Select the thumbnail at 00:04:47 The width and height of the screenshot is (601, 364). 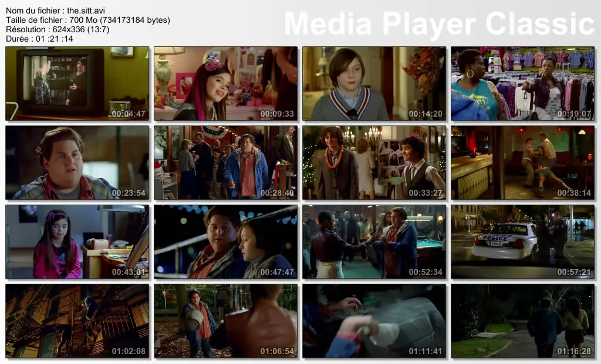(77, 83)
